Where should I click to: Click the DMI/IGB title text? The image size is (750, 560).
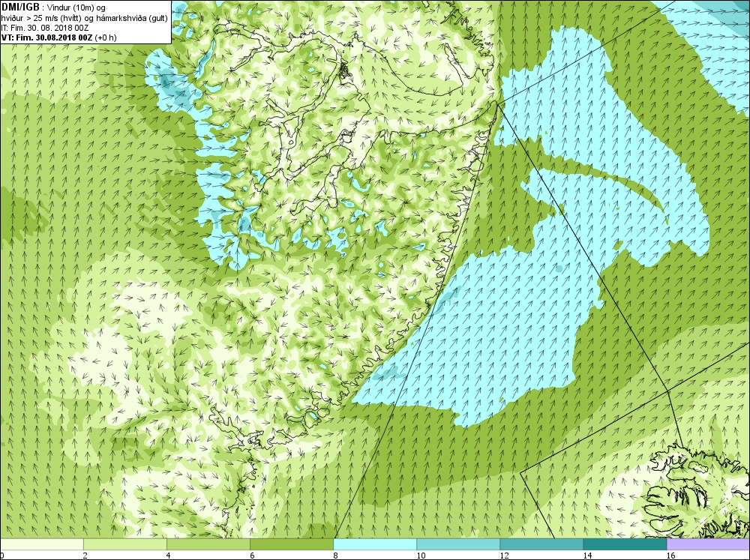coord(20,7)
